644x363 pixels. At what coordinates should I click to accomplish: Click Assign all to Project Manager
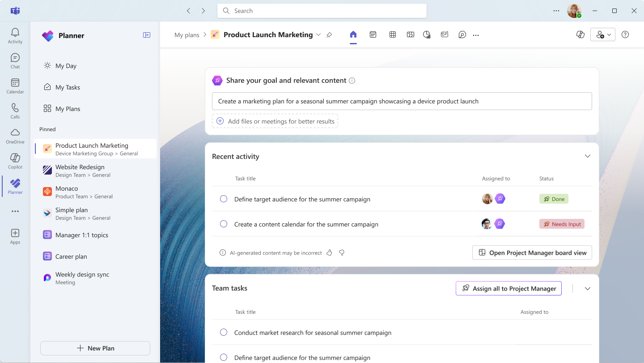(x=508, y=289)
